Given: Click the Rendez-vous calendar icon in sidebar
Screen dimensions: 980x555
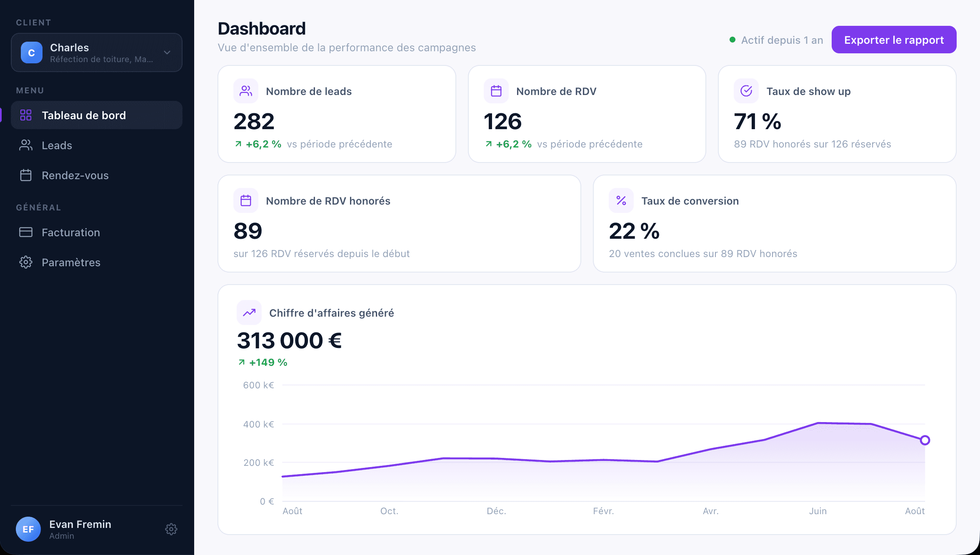Looking at the screenshot, I should tap(26, 175).
